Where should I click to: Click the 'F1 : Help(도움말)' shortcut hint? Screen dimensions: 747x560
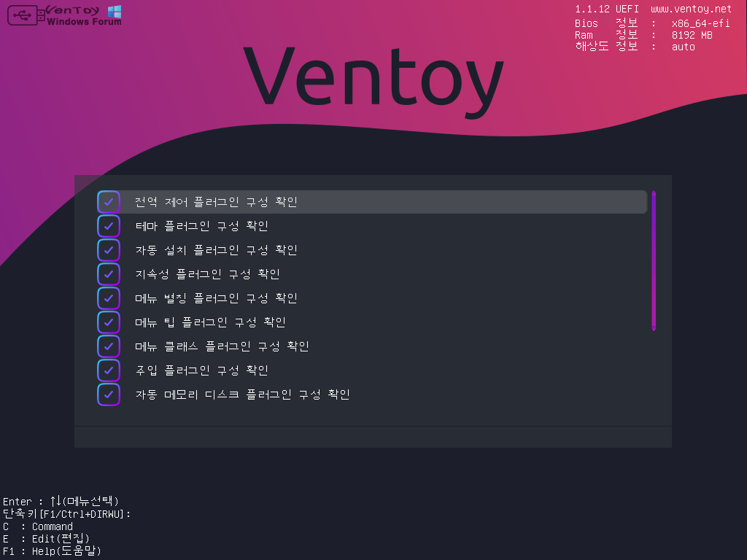pyautogui.click(x=52, y=551)
